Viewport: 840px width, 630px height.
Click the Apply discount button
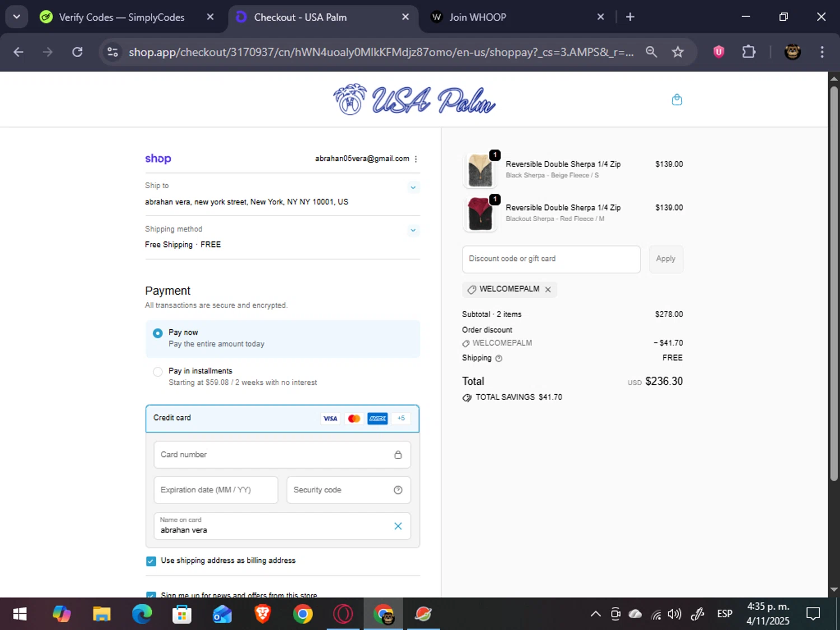(666, 259)
